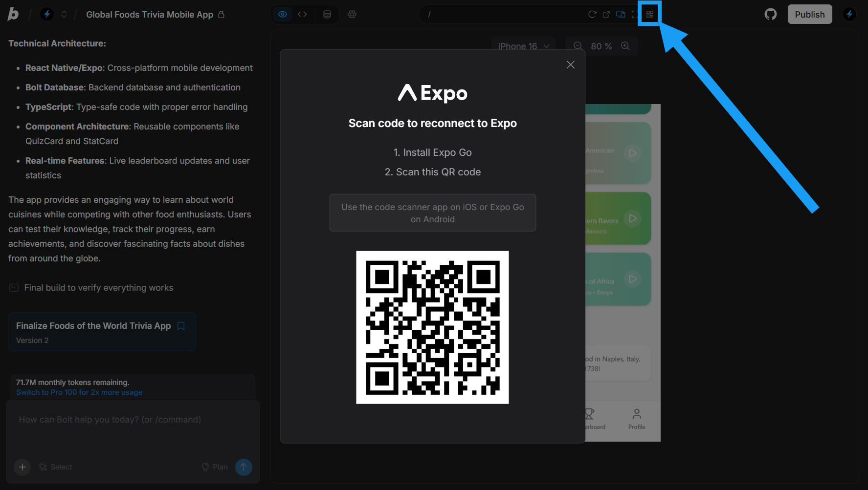The height and width of the screenshot is (490, 868).
Task: Click the code scanner instruction box
Action: point(432,213)
